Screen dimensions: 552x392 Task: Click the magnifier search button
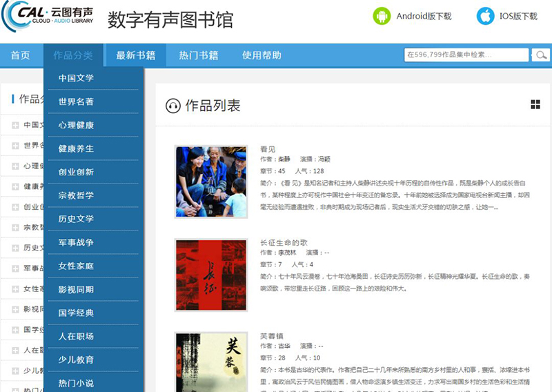coord(540,55)
